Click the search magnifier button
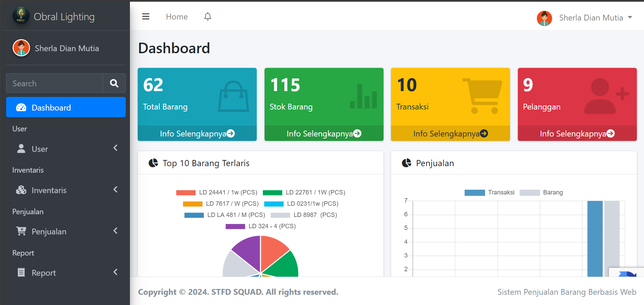 pos(114,83)
